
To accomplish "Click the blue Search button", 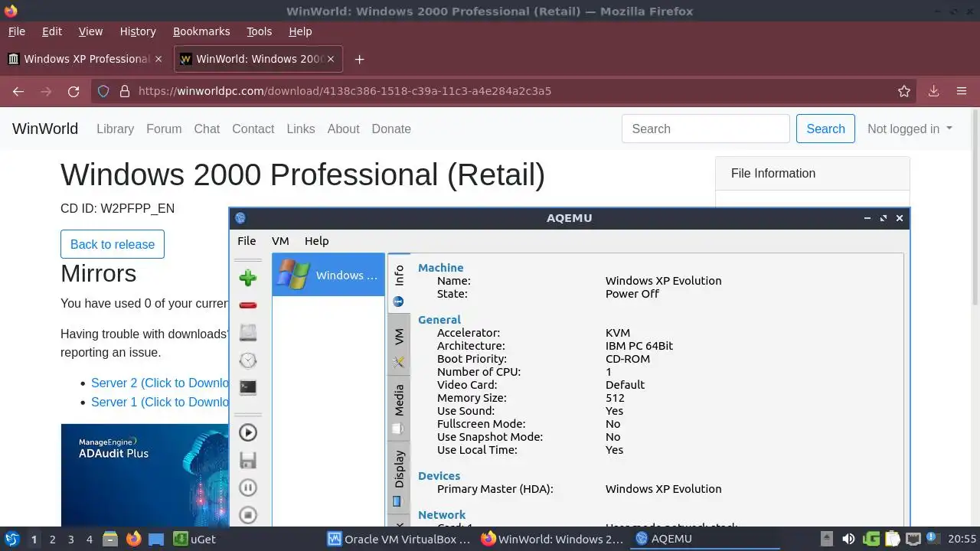I will (825, 129).
